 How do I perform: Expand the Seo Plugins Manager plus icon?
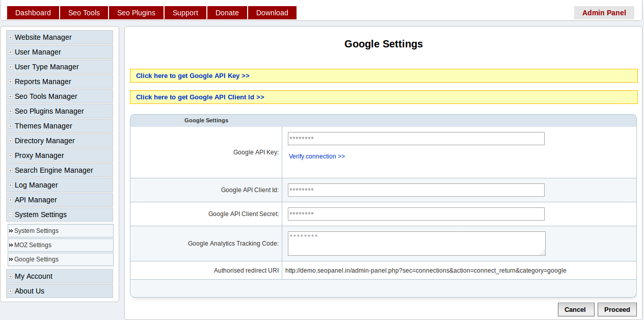pos(10,112)
